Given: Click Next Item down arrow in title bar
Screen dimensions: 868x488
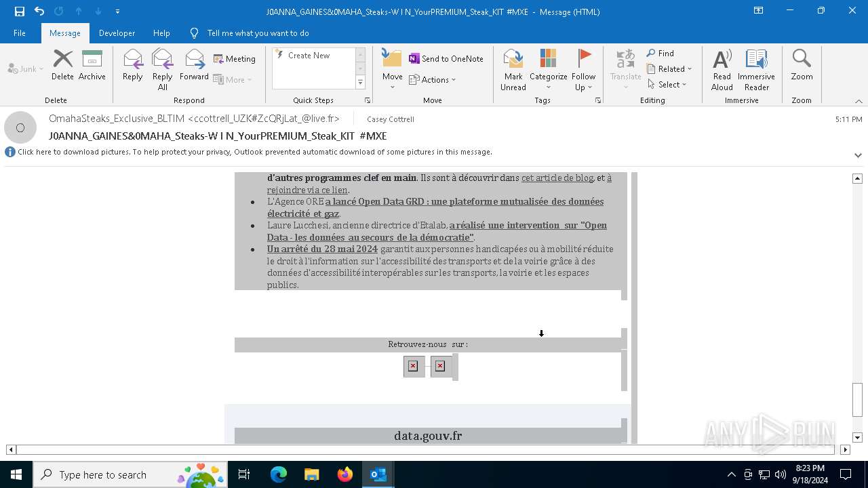Looking at the screenshot, I should [98, 12].
